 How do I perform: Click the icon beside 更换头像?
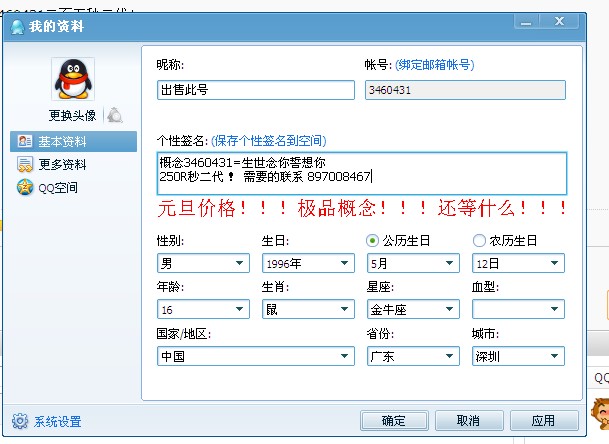[x=115, y=115]
